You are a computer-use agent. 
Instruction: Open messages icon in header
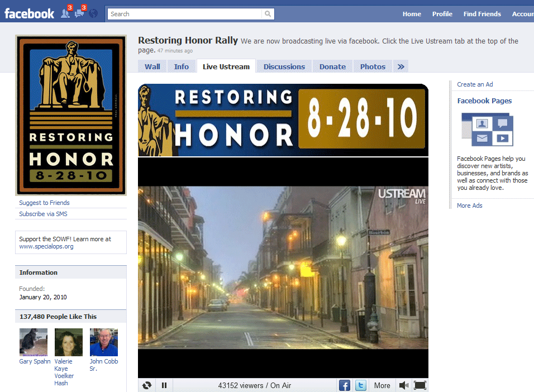point(79,13)
